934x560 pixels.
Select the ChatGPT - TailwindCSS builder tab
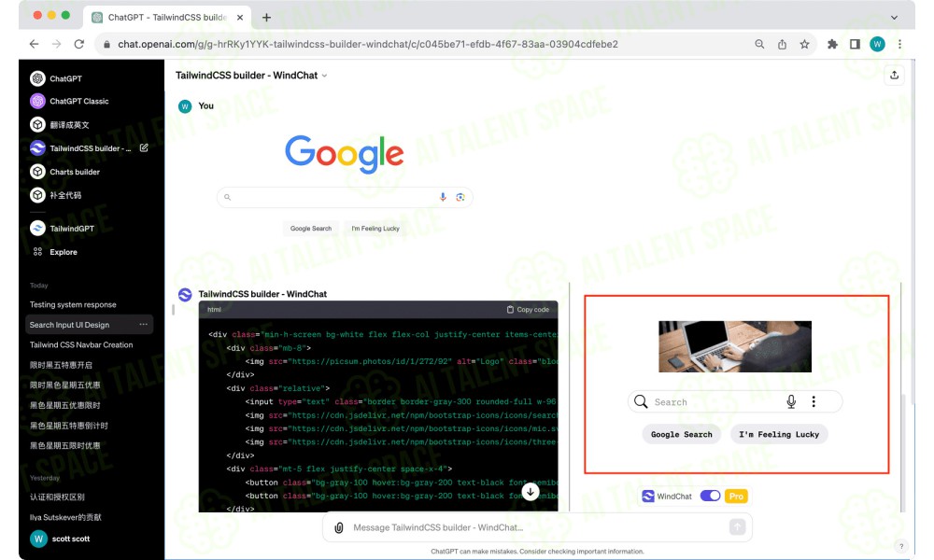[x=167, y=18]
